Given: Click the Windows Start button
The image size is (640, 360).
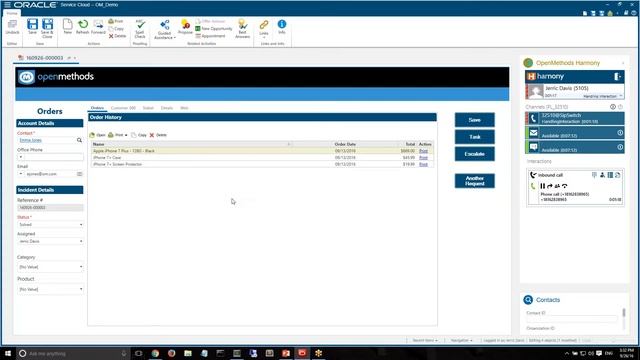Looking at the screenshot, I should pyautogui.click(x=8, y=353).
